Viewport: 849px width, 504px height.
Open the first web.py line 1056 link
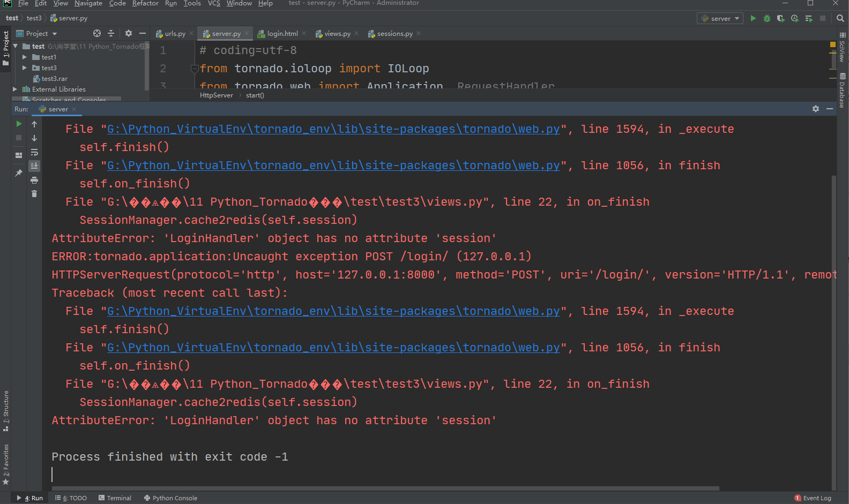click(x=333, y=166)
